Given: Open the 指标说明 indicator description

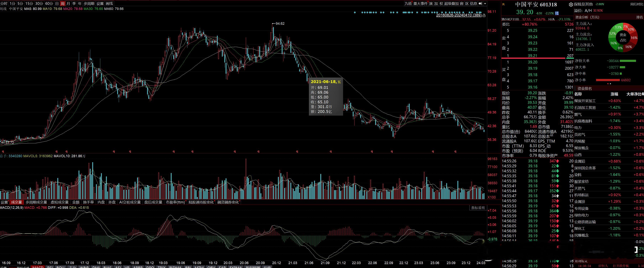Looking at the screenshot, I should pyautogui.click(x=478, y=208).
